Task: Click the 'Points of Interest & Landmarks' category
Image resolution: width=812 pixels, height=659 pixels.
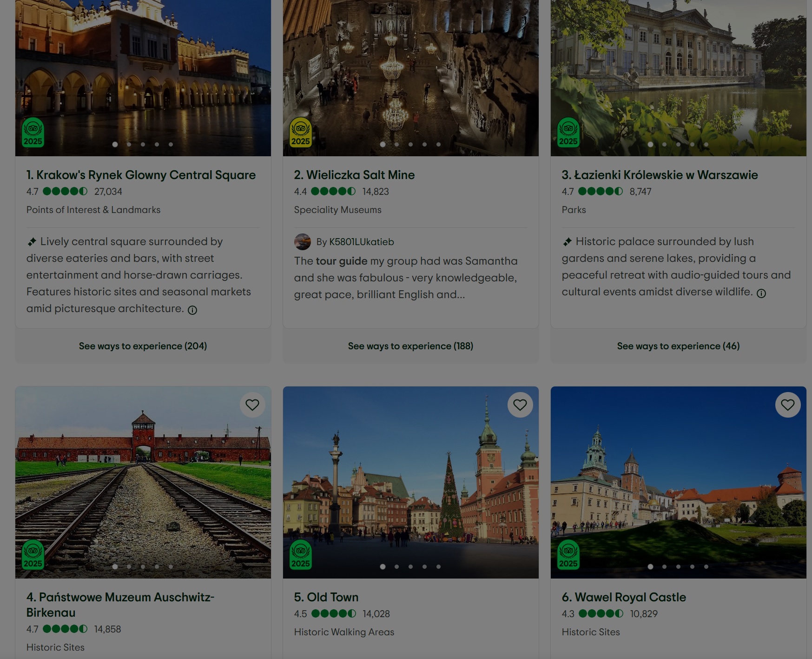Action: click(x=93, y=210)
